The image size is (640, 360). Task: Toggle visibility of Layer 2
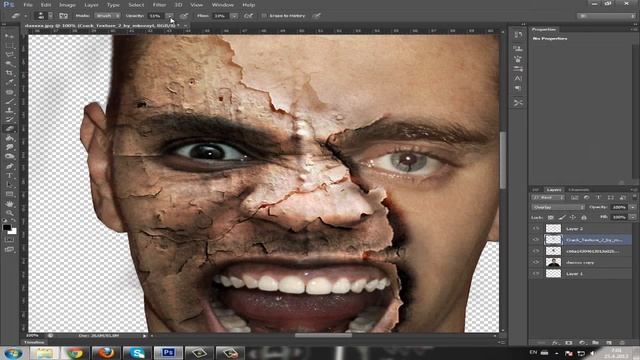click(x=536, y=229)
